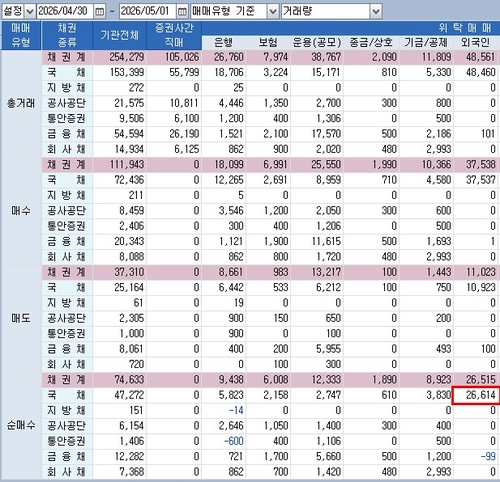Viewport: 500px width, 482px height.
Task: Click the 기금/공제 column header
Action: [426, 42]
